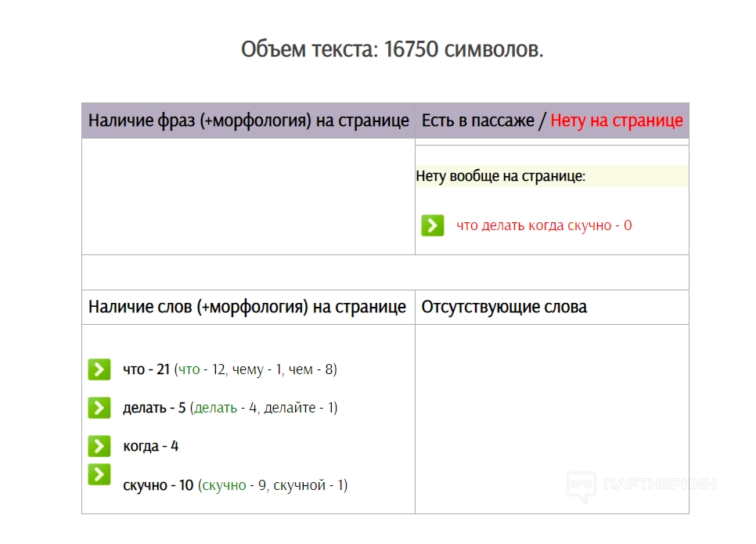Viewport: 756px width, 544px height.
Task: Click morphology detail 'что - 12, чему - 1, чем - 8'
Action: (x=256, y=369)
